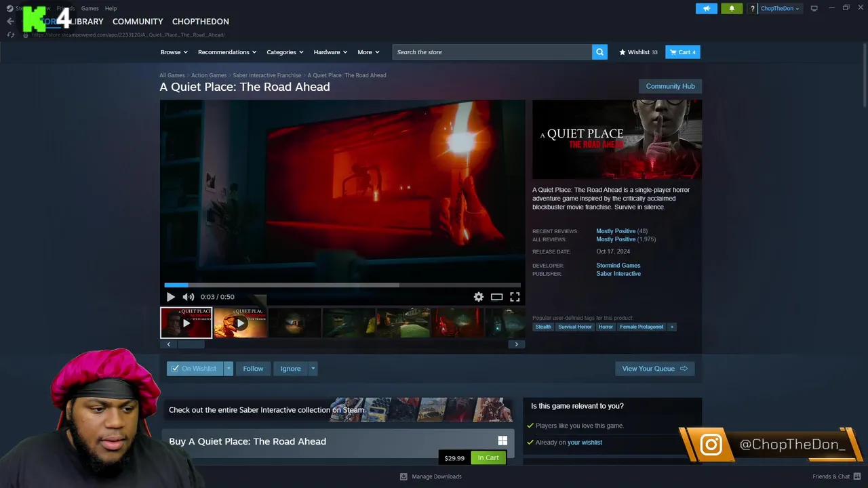Open the More dropdown

tap(368, 52)
